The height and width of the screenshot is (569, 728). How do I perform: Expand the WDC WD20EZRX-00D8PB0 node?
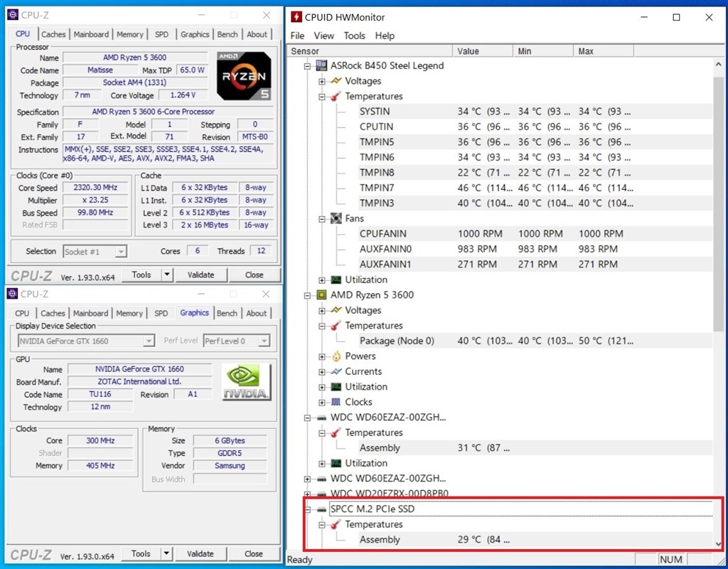pos(307,494)
